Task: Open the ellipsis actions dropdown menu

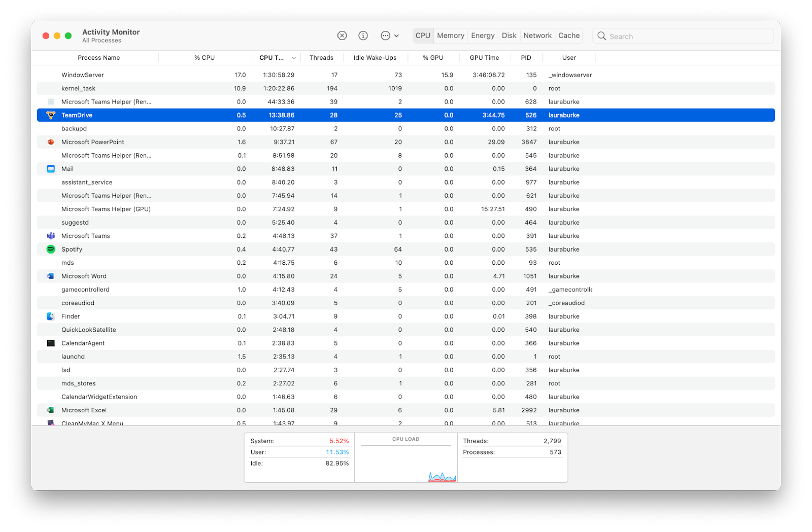Action: coord(389,36)
